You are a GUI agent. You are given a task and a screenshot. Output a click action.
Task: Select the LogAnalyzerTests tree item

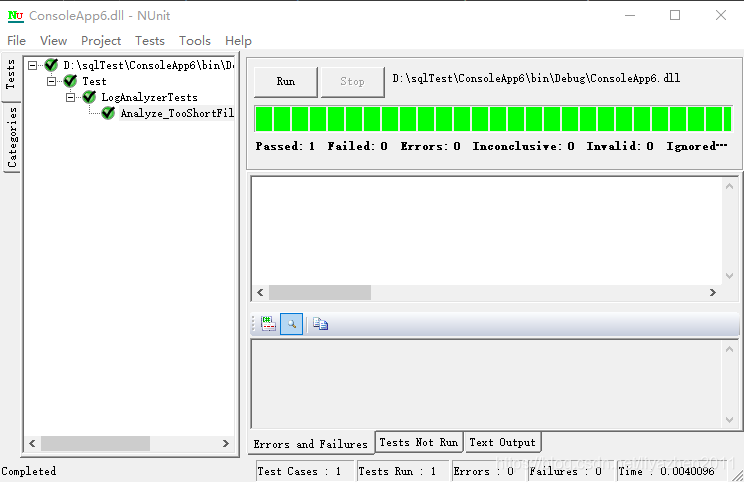pyautogui.click(x=149, y=97)
